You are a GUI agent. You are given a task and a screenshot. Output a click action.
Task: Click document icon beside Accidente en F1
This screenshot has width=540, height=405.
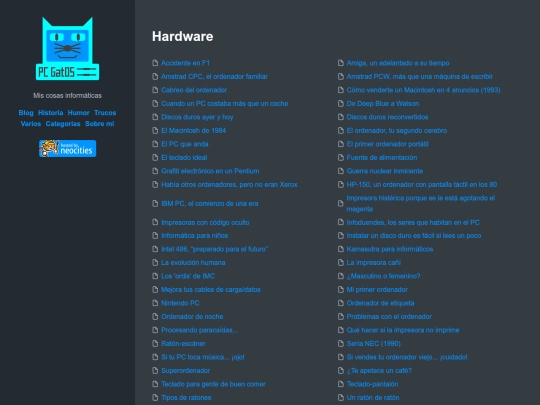(x=155, y=63)
